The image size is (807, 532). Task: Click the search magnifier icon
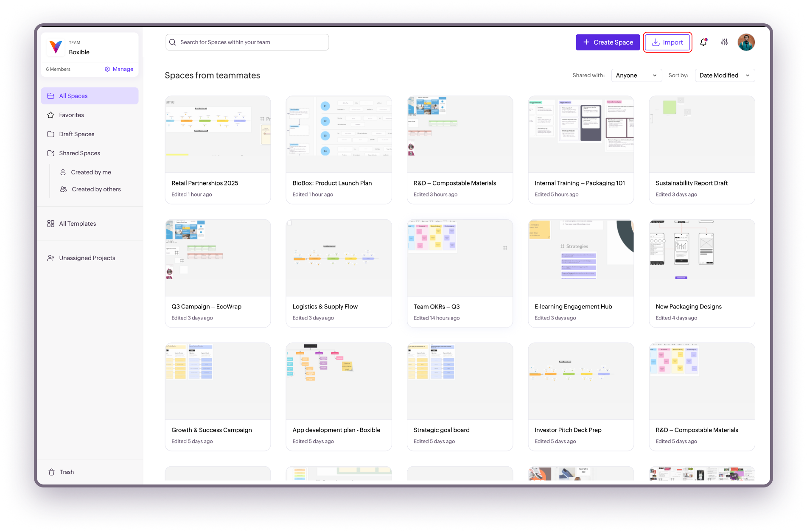173,42
